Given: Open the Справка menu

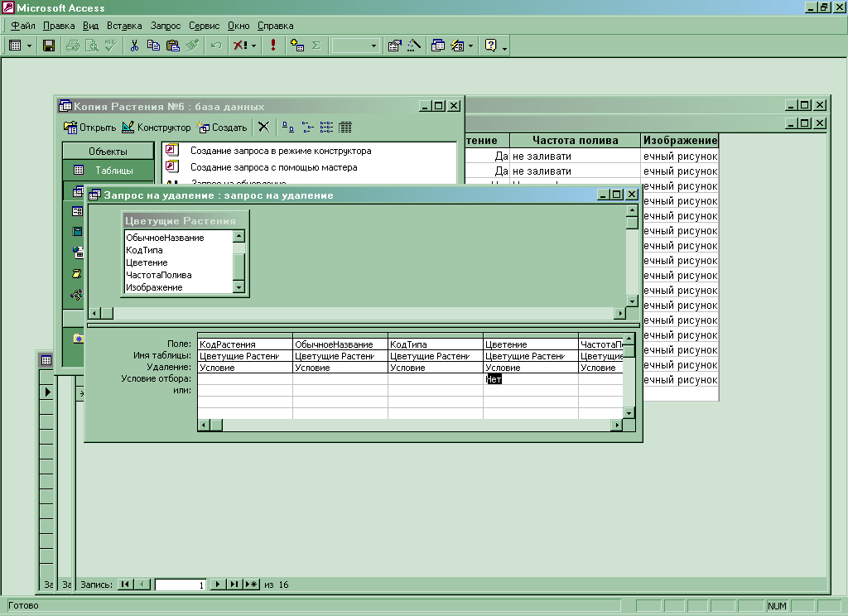Looking at the screenshot, I should [x=275, y=26].
